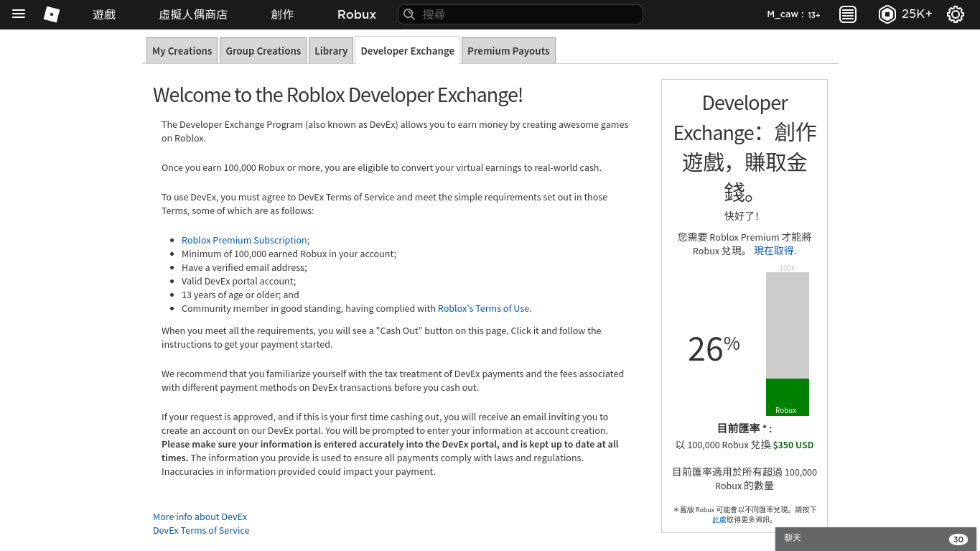
Task: Click the Roblox logo in the top bar
Action: pos(50,14)
